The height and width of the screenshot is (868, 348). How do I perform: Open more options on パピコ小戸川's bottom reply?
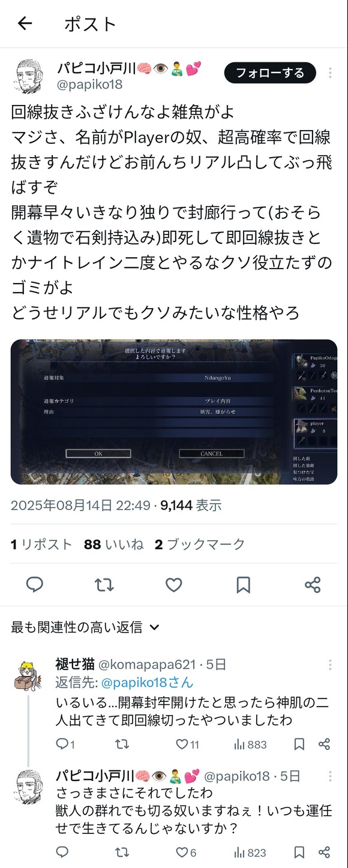330,776
